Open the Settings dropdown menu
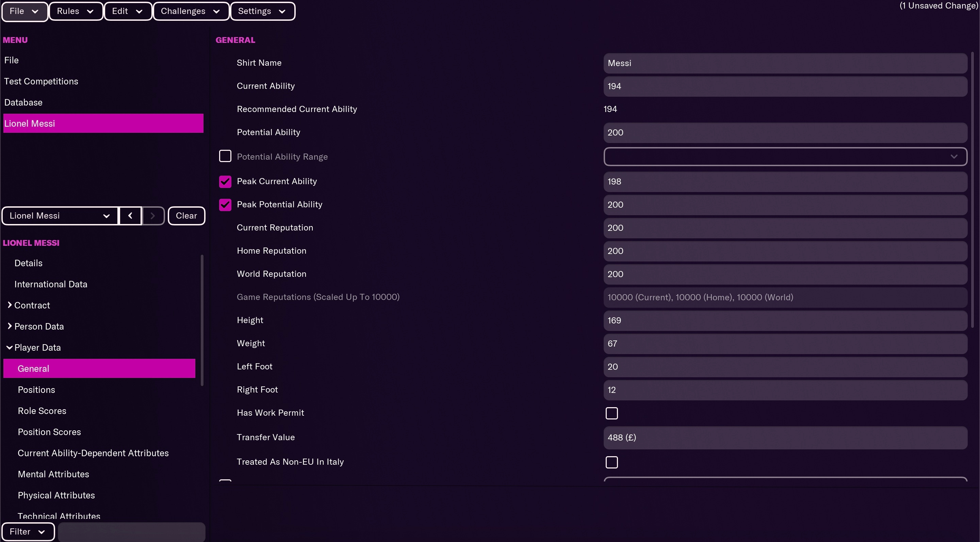The height and width of the screenshot is (542, 980). point(262,11)
